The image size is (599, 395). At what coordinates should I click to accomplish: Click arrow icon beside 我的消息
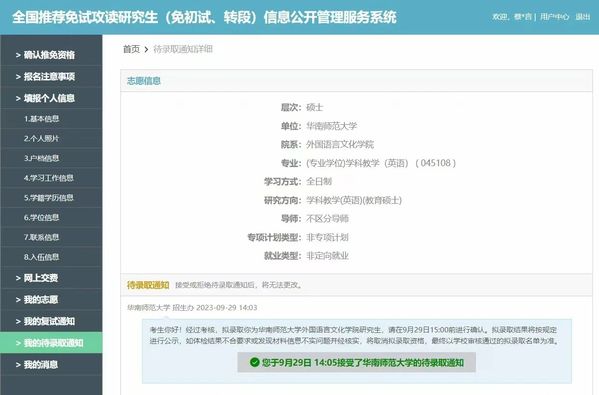(18, 365)
